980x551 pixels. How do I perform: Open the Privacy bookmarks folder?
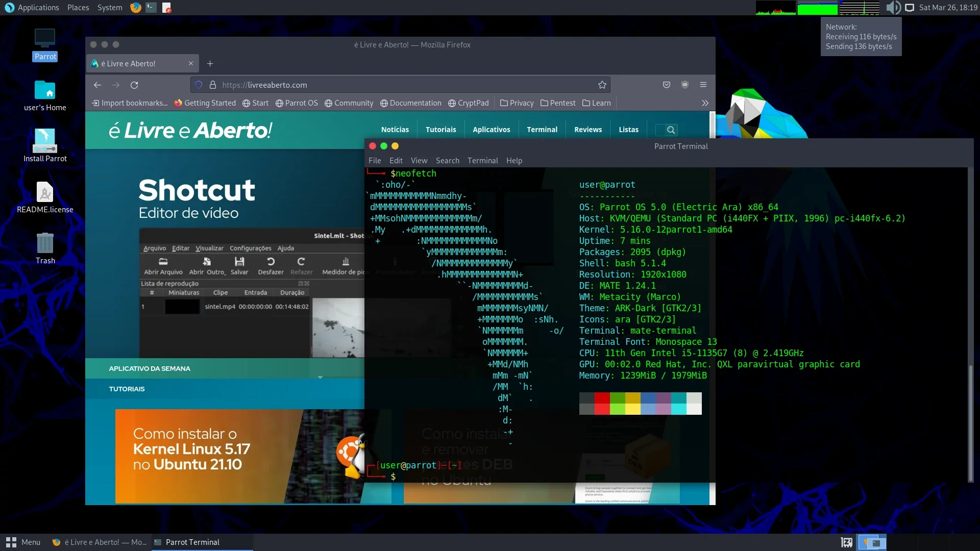(x=517, y=103)
